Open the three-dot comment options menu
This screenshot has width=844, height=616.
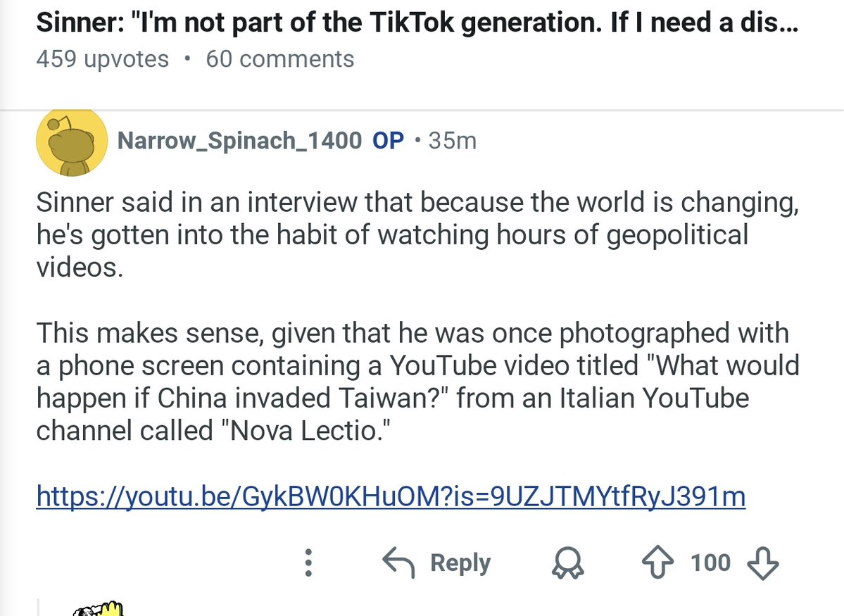click(308, 562)
